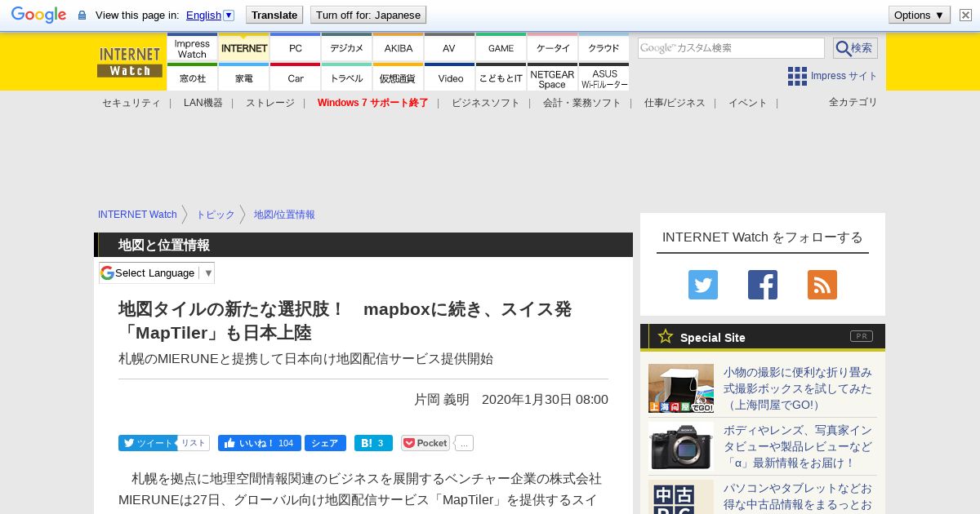
Task: Click the Facebook シェア button
Action: coord(325,443)
